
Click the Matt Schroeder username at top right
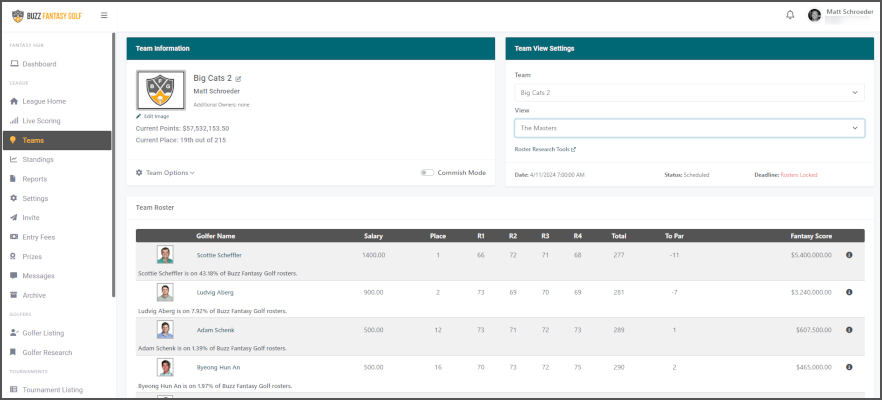pyautogui.click(x=850, y=11)
